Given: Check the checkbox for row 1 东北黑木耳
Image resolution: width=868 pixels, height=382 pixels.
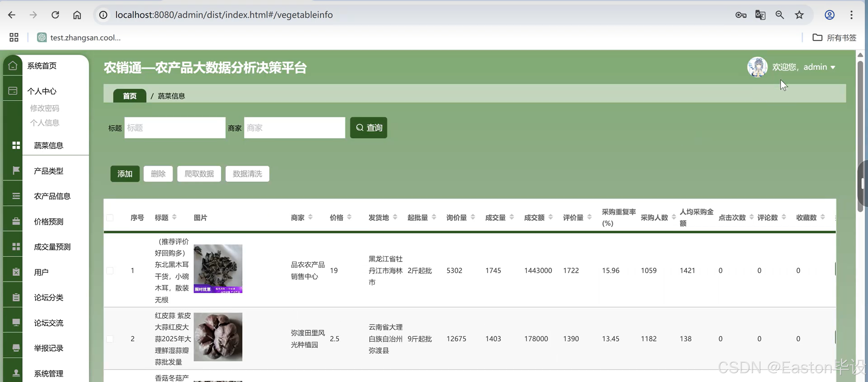Looking at the screenshot, I should pyautogui.click(x=110, y=271).
